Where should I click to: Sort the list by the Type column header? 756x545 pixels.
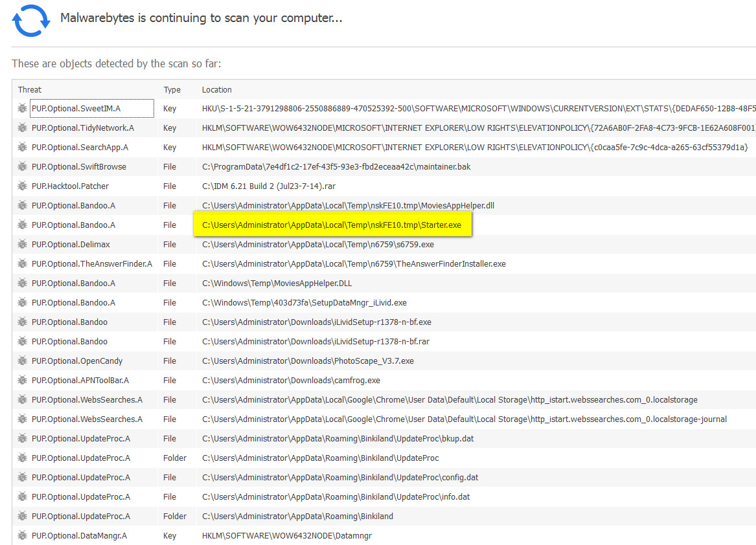(172, 89)
